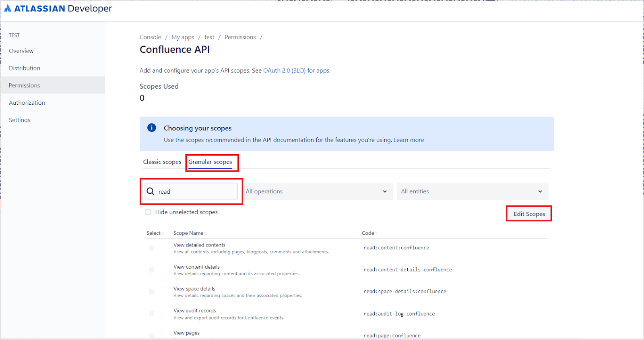The height and width of the screenshot is (340, 644).
Task: Switch to Granular scopes tab
Action: click(x=210, y=162)
